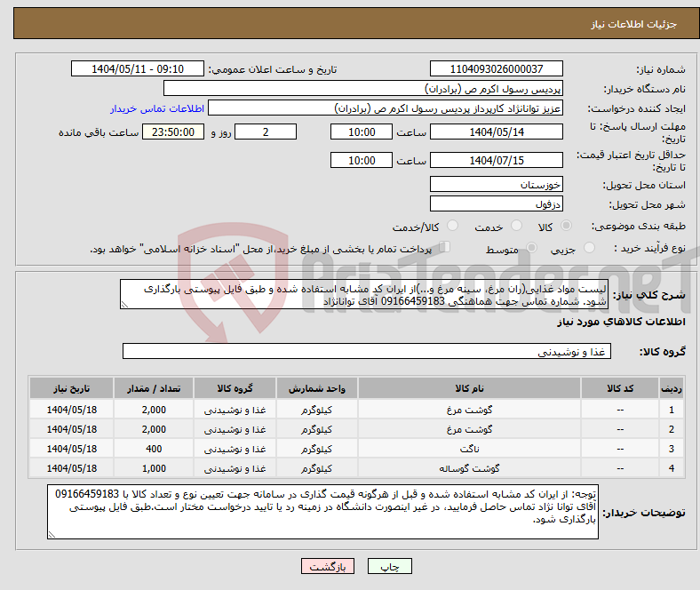
Task: Click the announcement date field 1404/05/11 - 09:10
Action: 138,68
